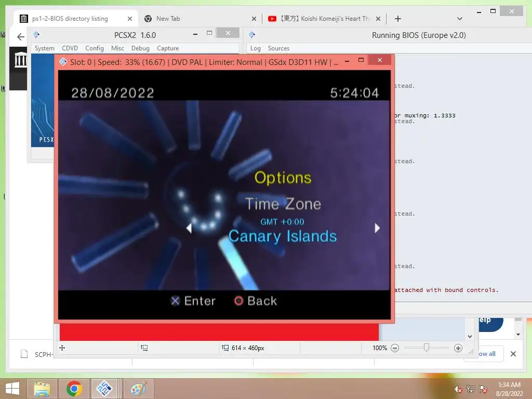Go back in the browser
Viewport: 532px width, 399px height.
(x=21, y=37)
